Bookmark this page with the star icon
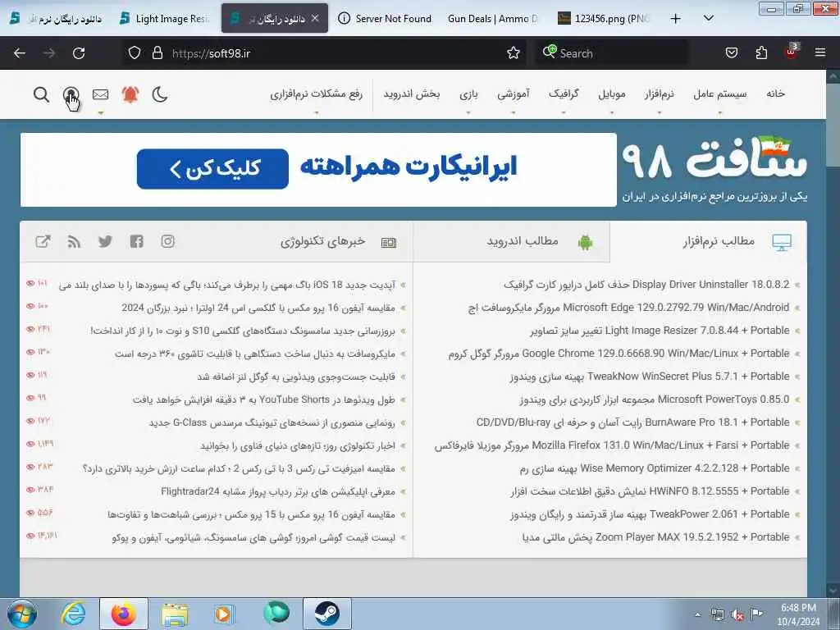Viewport: 840px width, 630px height. tap(514, 53)
